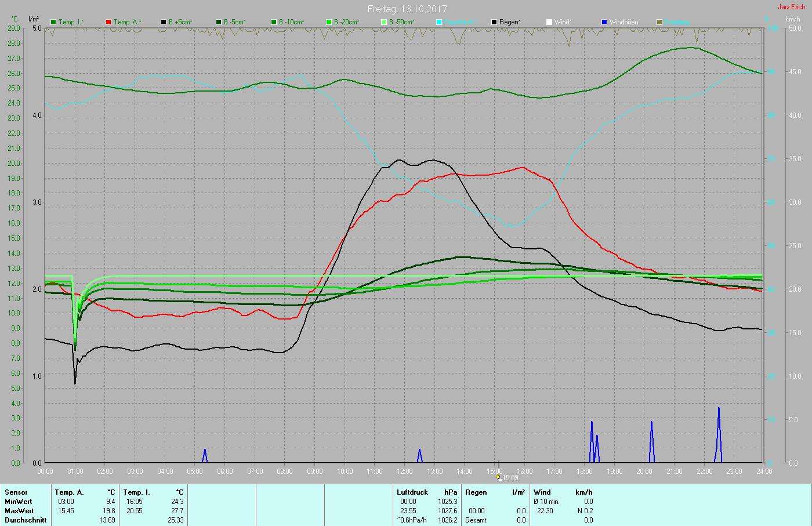Click the olive-colored legend square
This screenshot has width=812, height=526.
tap(659, 22)
